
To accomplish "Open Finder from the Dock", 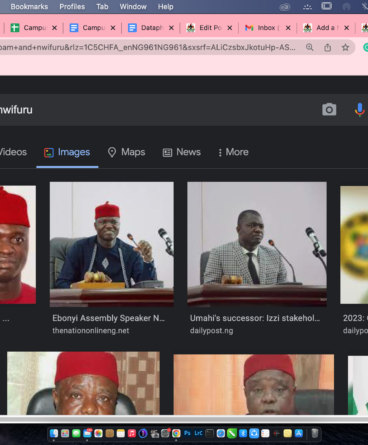I will (x=54, y=433).
